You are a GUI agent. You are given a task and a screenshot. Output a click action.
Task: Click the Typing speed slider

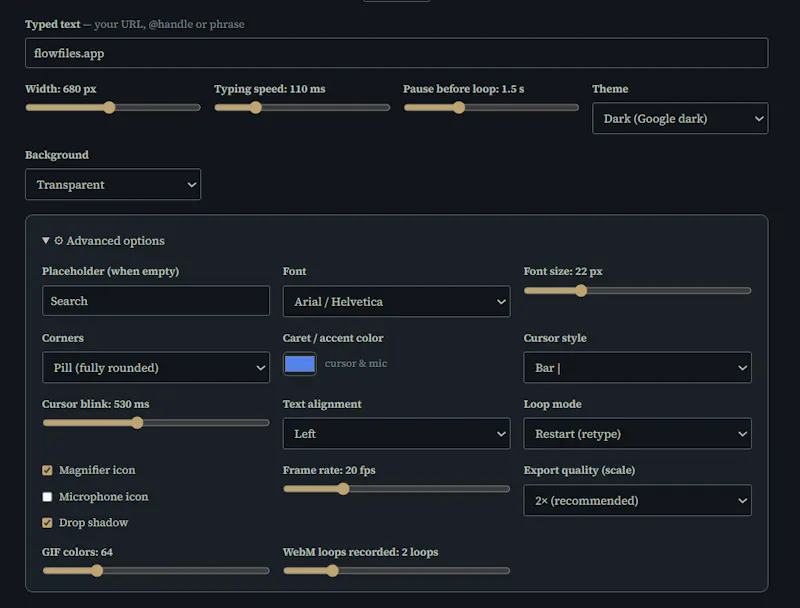pos(302,108)
